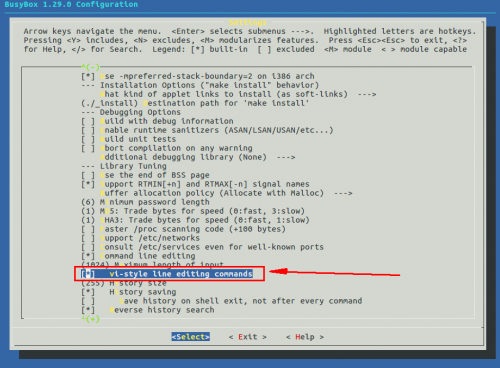The height and width of the screenshot is (368, 500).
Task: Edit SHA3 trade bytes for speed value
Action: (x=195, y=220)
